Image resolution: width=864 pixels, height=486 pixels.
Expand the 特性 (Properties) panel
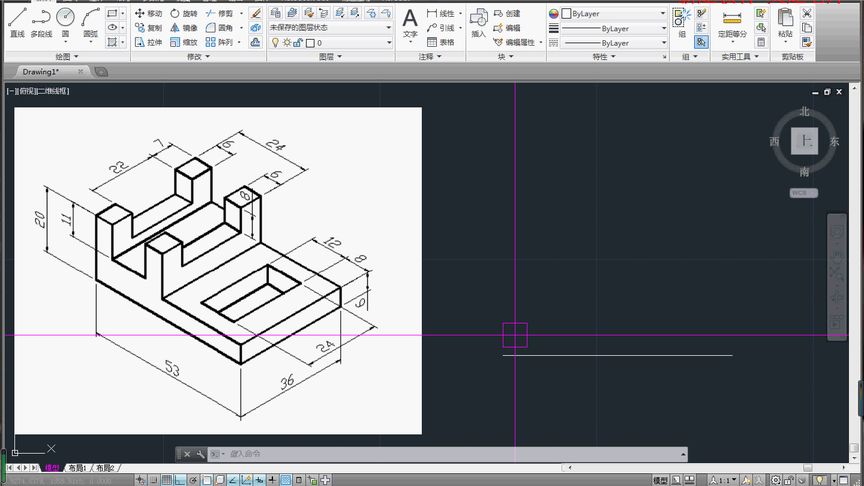[x=603, y=56]
